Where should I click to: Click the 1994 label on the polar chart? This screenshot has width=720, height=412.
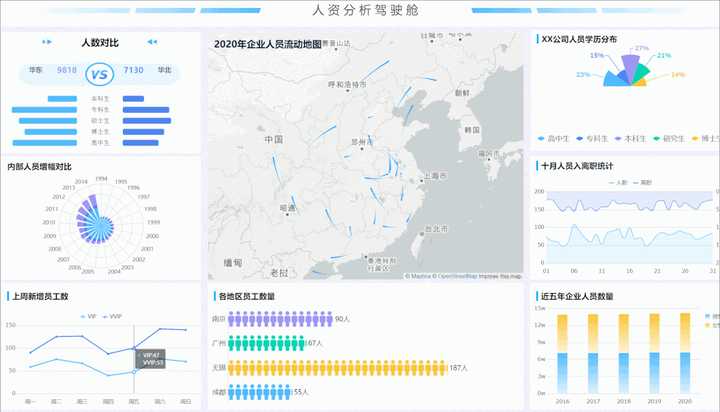(x=101, y=179)
